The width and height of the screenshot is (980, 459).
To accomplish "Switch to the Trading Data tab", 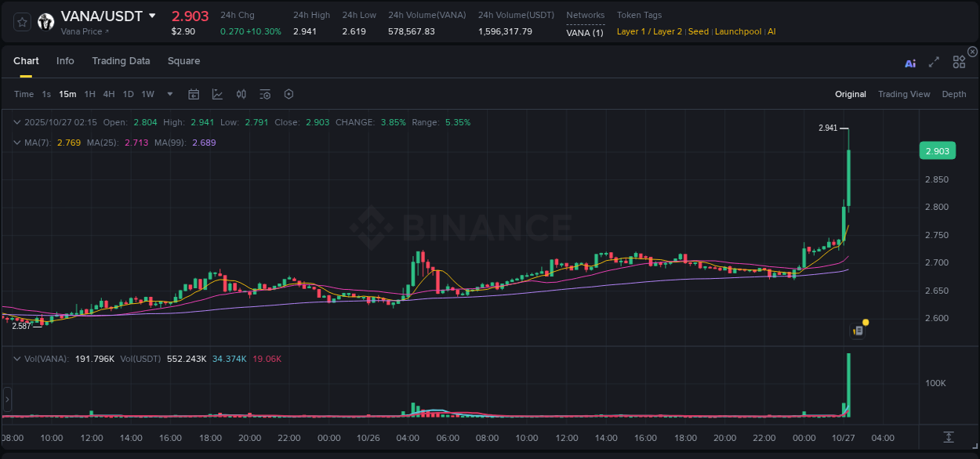I will [x=121, y=60].
